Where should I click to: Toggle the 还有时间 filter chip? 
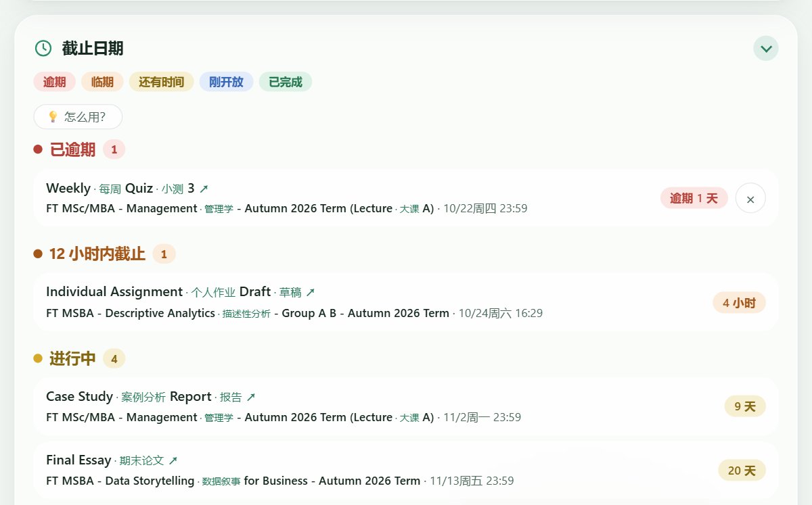[161, 82]
